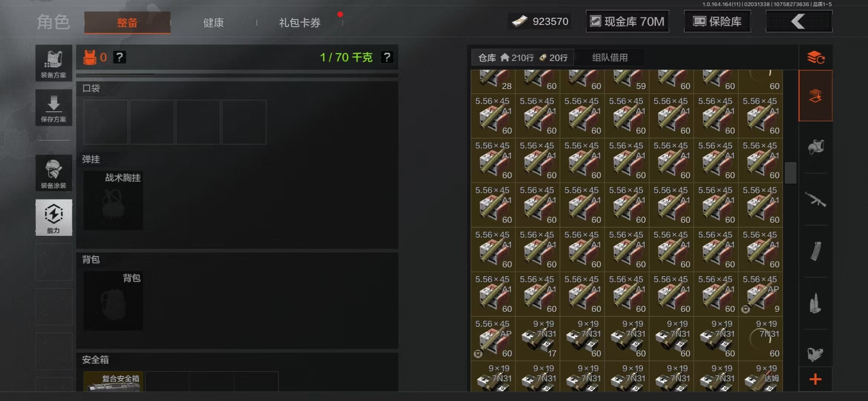Show help for the 70 千克 weight limit

point(387,57)
